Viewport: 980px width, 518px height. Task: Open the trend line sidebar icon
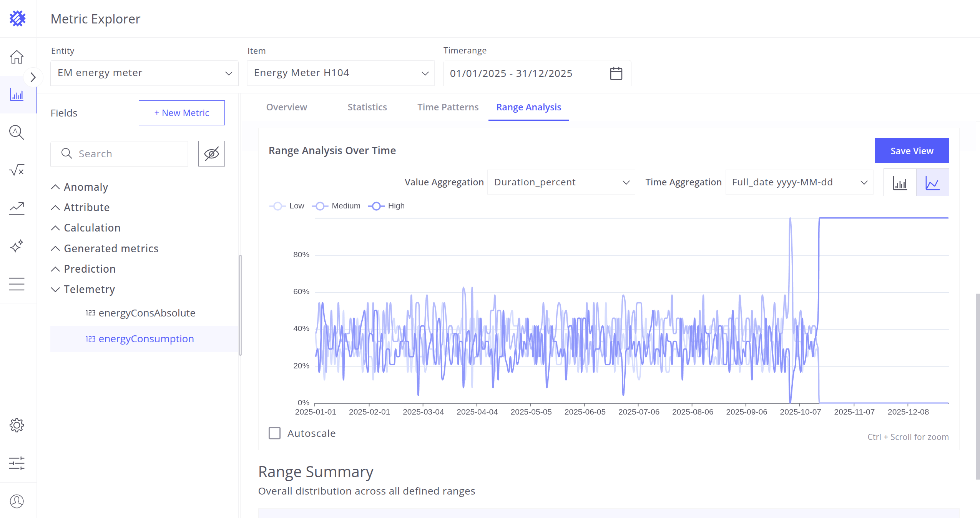click(17, 208)
